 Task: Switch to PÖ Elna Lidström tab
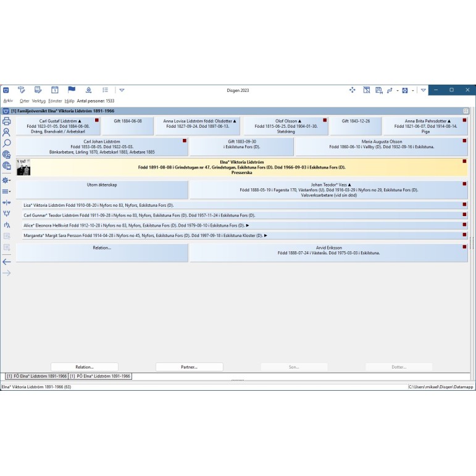[x=100, y=375]
